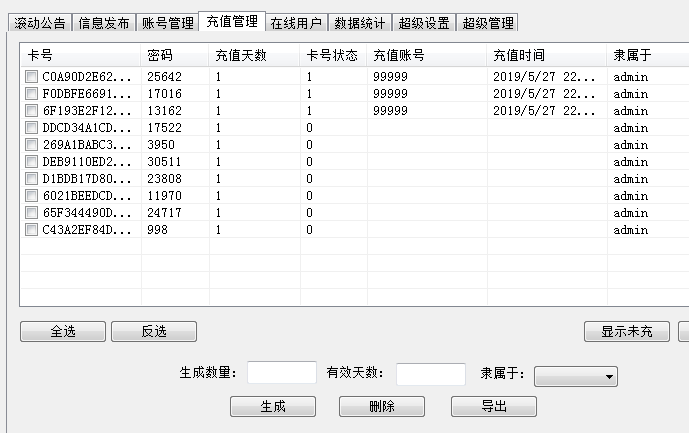The image size is (689, 433).
Task: Select password cell 11970
Action: coord(164,196)
